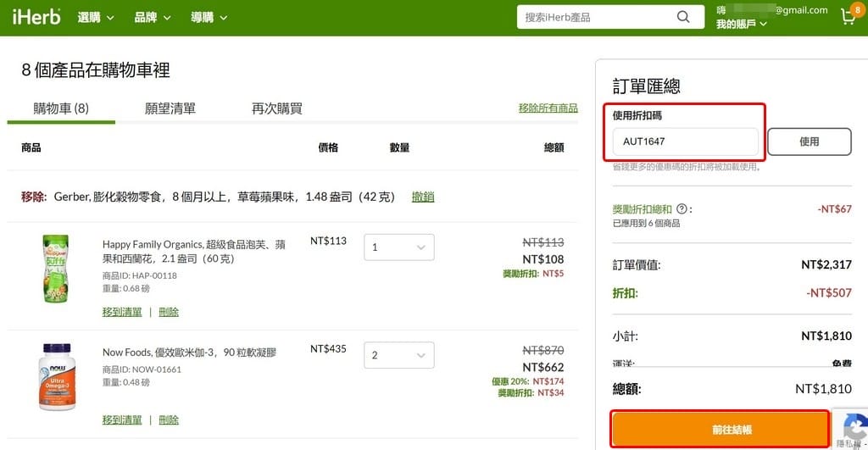
Task: Click the 訂單價值 NT$2,317 amount
Action: [826, 264]
